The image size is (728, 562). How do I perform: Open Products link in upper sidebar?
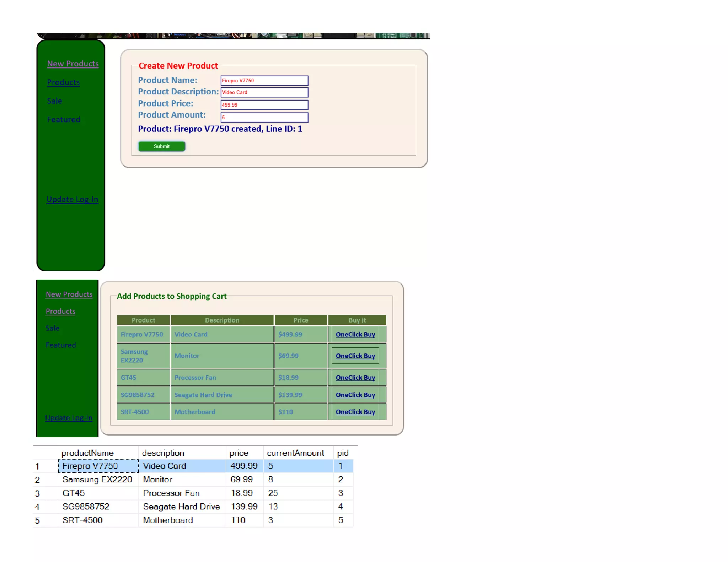coord(63,82)
